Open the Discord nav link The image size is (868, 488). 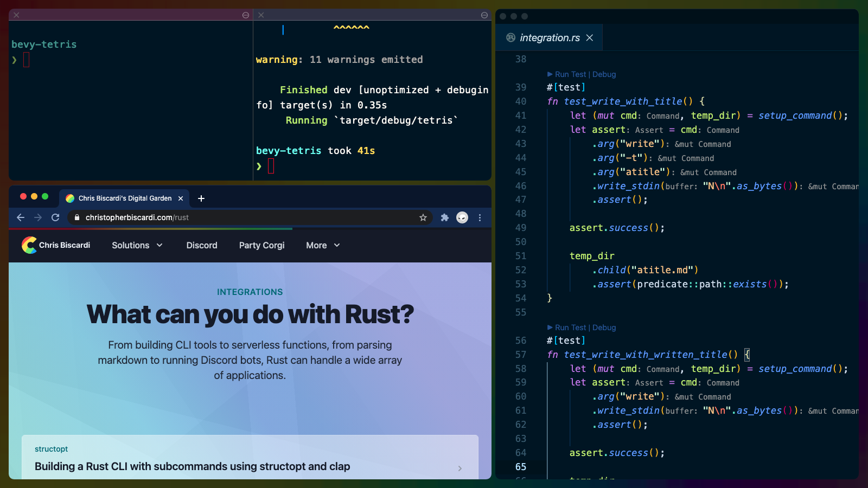click(202, 245)
